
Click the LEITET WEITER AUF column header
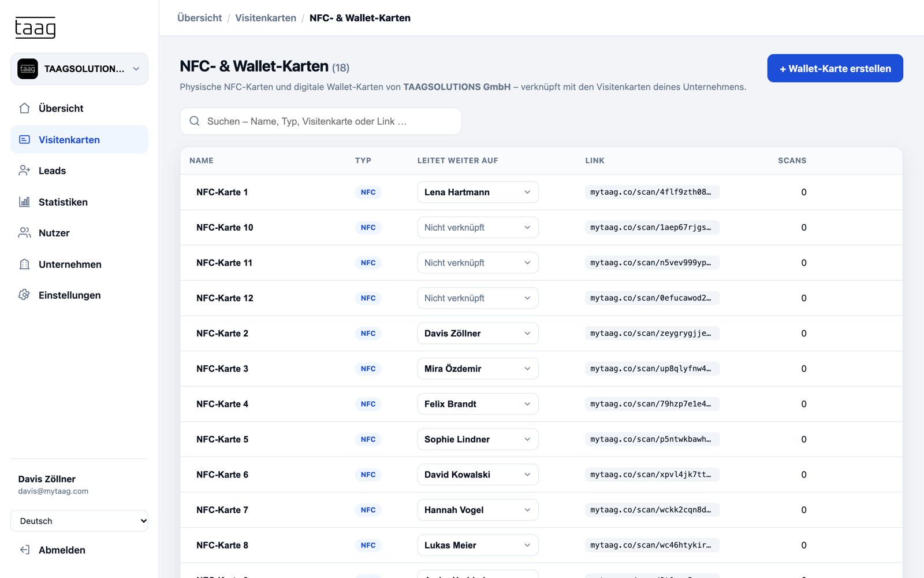pos(457,161)
